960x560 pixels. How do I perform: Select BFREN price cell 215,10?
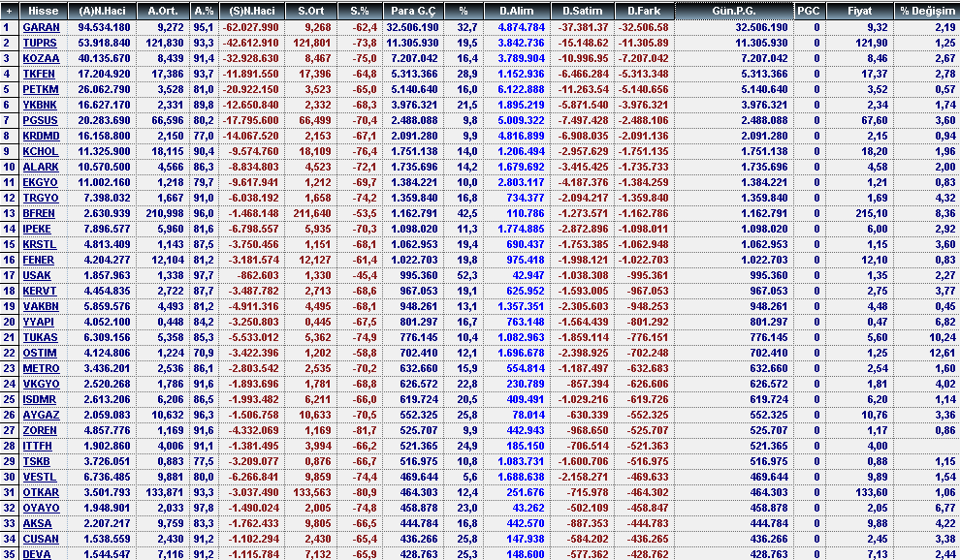tap(871, 213)
